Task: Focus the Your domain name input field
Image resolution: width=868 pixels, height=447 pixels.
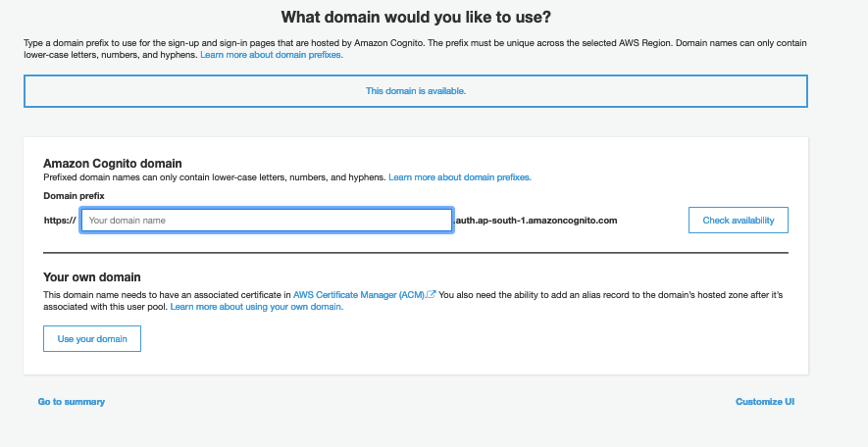Action: tap(266, 221)
